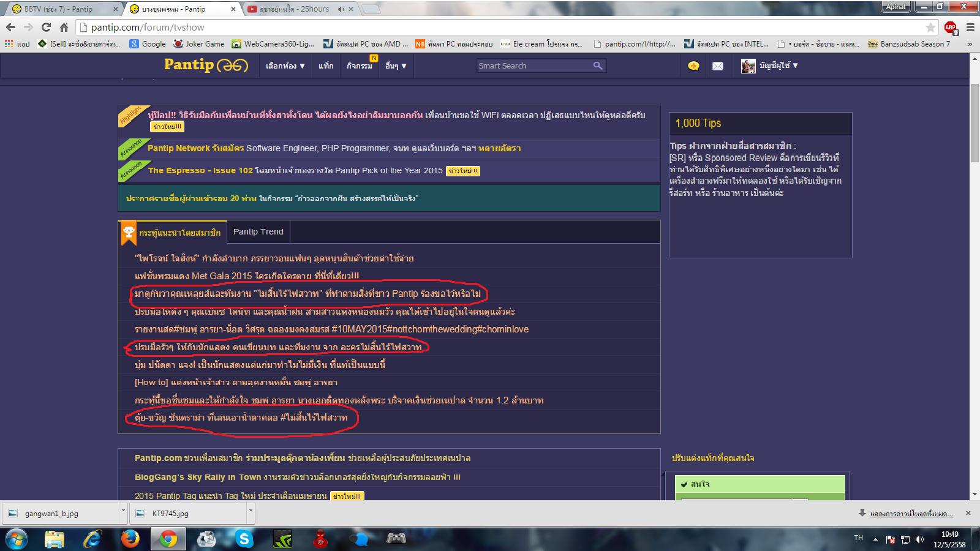Open the Google bookmark
The width and height of the screenshot is (980, 551).
(148, 43)
